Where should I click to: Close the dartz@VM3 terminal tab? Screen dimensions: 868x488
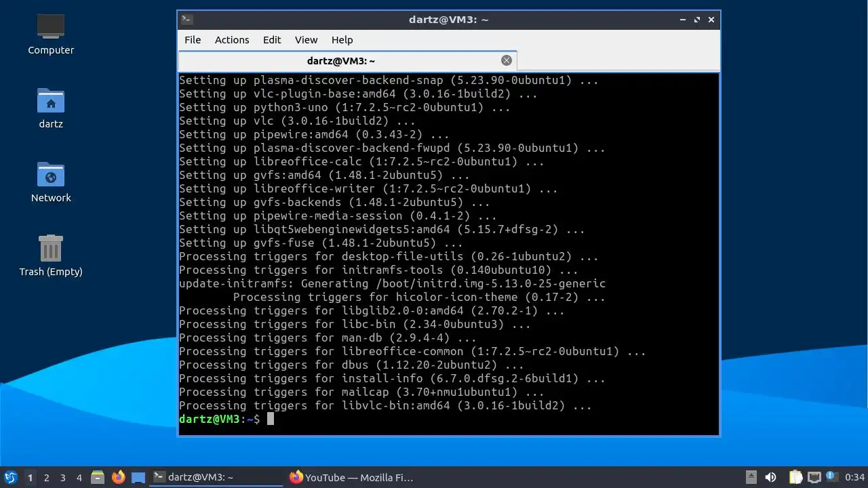(507, 60)
